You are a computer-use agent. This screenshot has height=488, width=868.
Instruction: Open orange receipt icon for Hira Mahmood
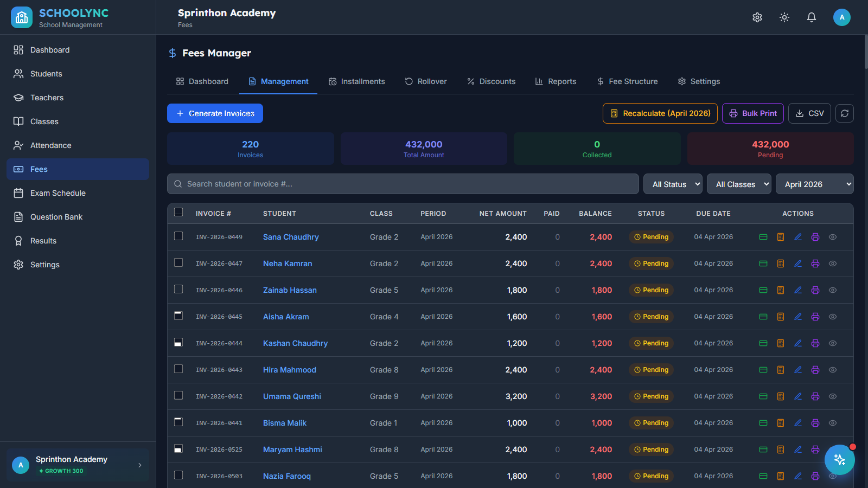(x=781, y=370)
